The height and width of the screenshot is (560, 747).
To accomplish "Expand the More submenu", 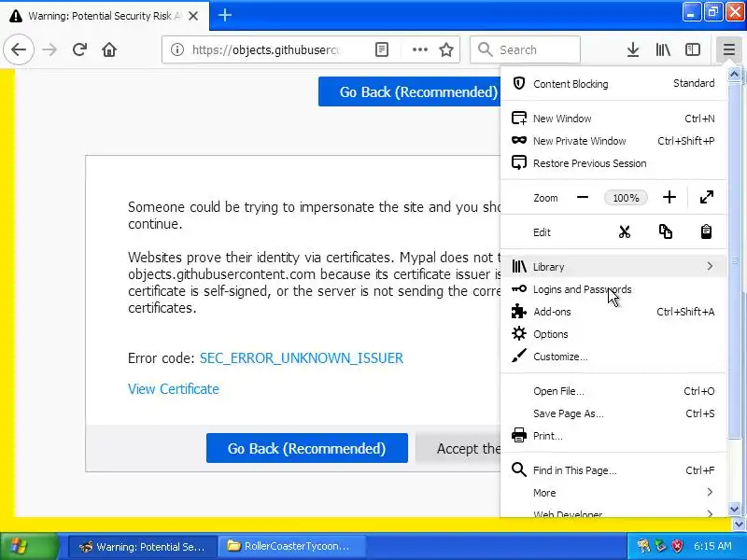I will tap(613, 493).
